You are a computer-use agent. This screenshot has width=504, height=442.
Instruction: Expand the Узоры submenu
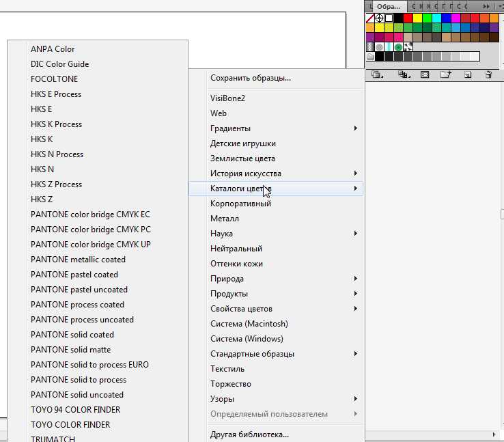click(276, 398)
